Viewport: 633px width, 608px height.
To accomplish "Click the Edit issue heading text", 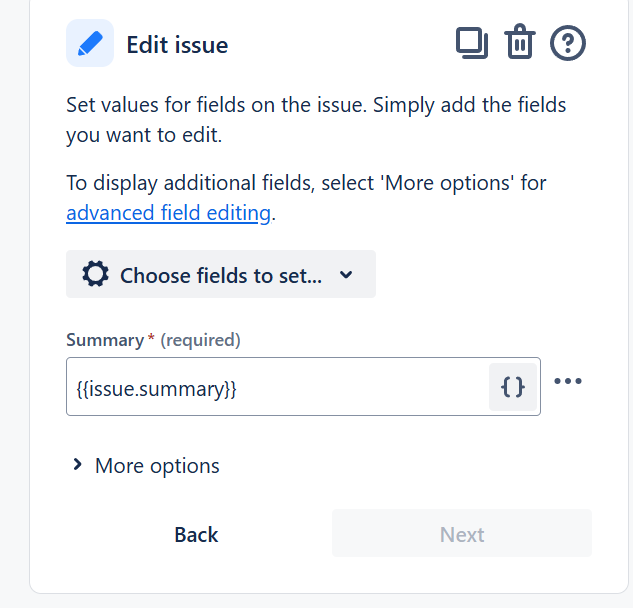I will [x=177, y=44].
